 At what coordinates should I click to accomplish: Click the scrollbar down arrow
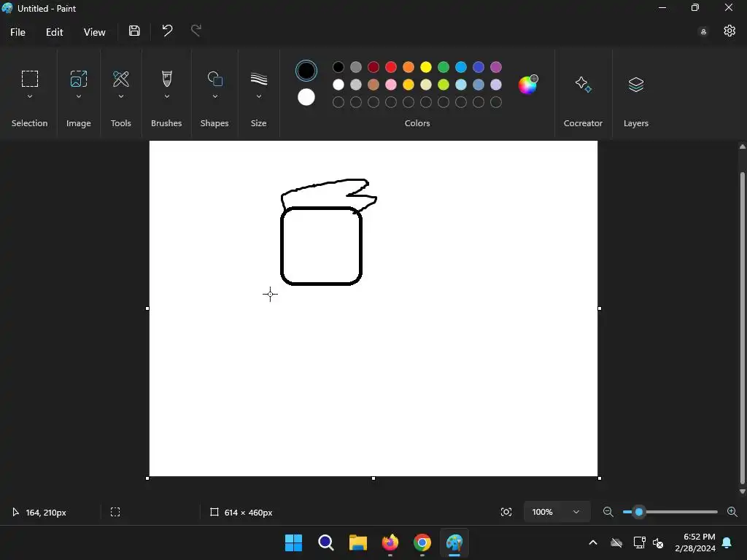[x=742, y=491]
